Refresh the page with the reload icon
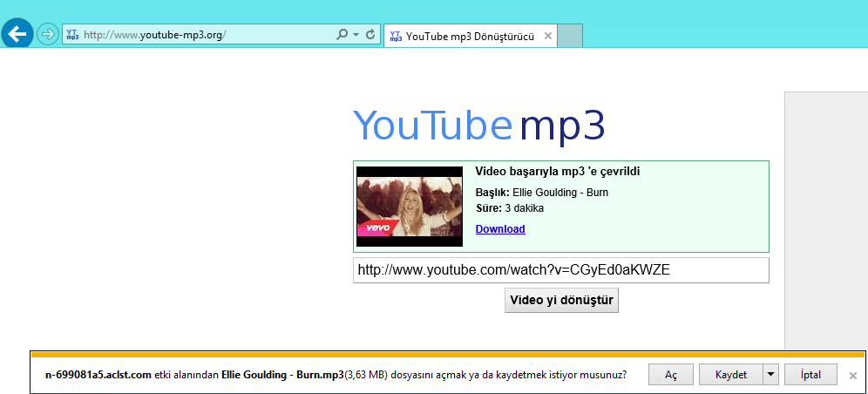 (x=371, y=35)
